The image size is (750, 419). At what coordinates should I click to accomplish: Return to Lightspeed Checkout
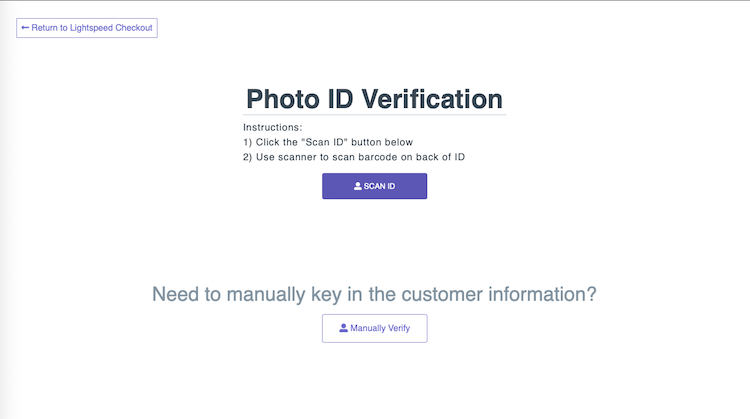click(x=87, y=28)
